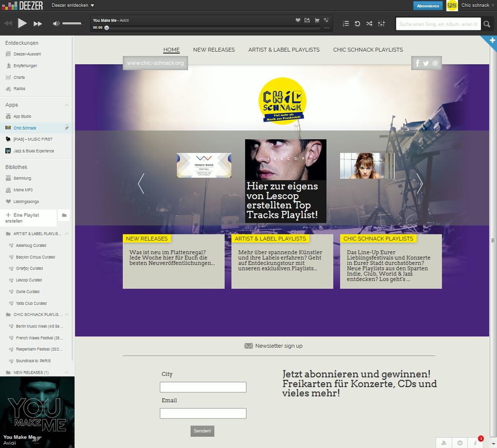Viewport: 497px width, 448px height.
Task: Go back to the previous track
Action: tap(8, 23)
